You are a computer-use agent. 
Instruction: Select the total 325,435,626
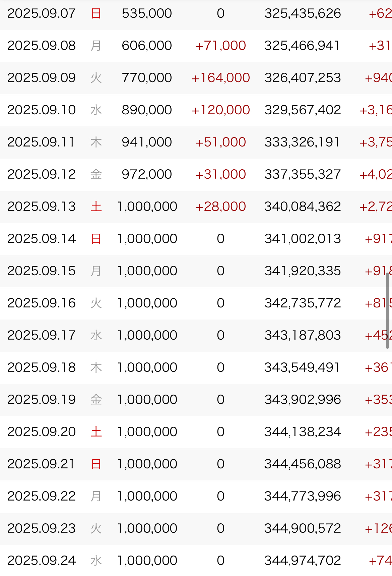[x=303, y=13]
